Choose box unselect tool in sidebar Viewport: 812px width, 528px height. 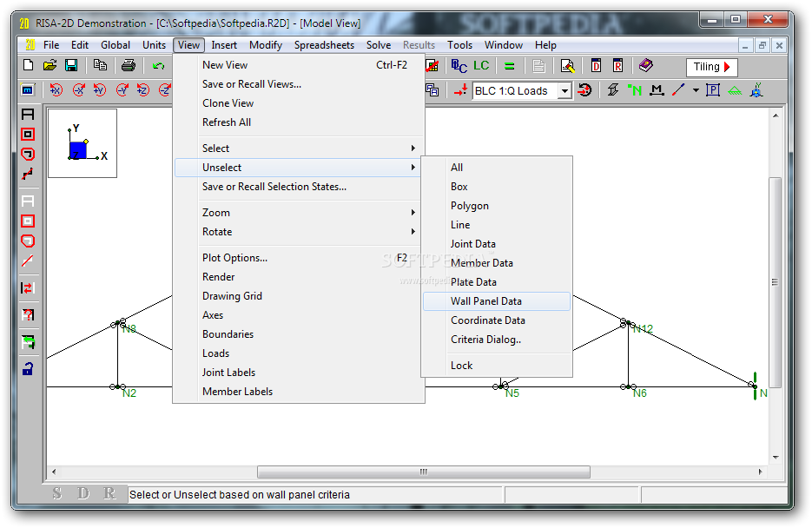tap(28, 221)
